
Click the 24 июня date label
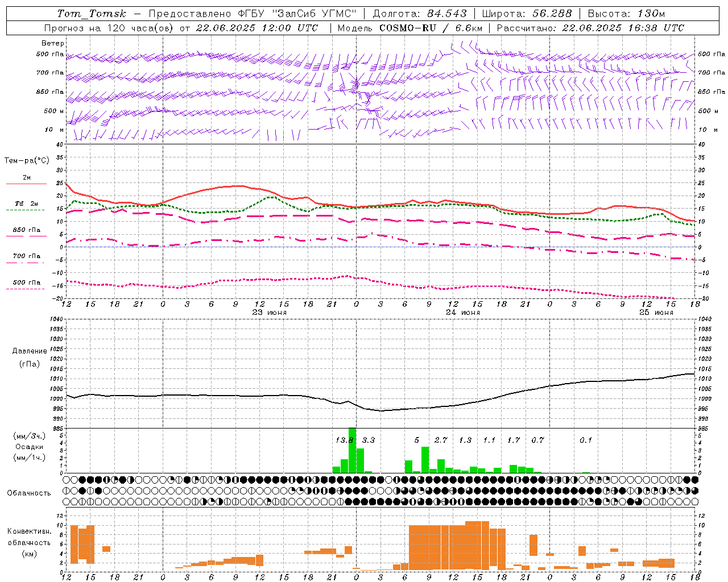[462, 313]
